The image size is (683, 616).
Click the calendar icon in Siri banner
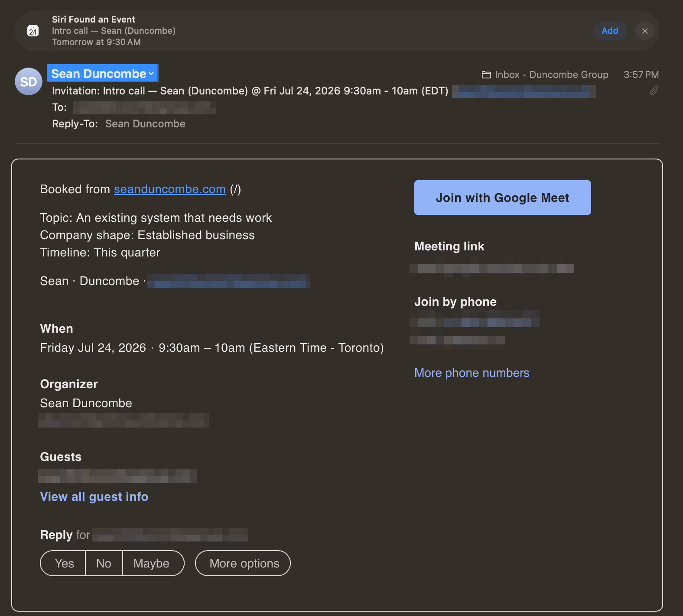tap(33, 31)
